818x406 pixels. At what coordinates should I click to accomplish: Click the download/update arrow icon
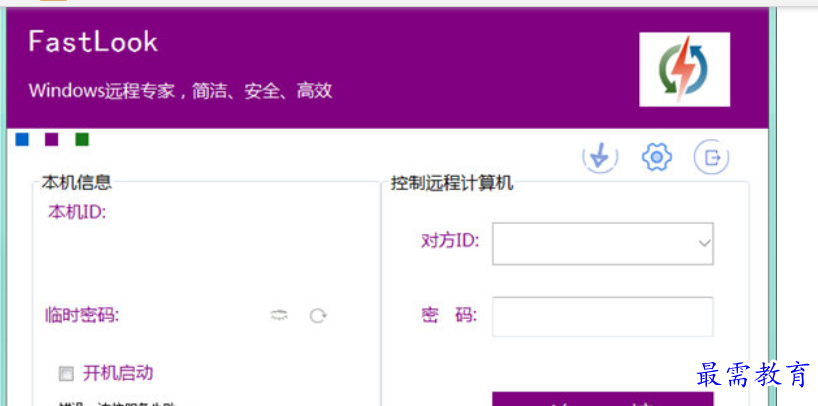600,157
